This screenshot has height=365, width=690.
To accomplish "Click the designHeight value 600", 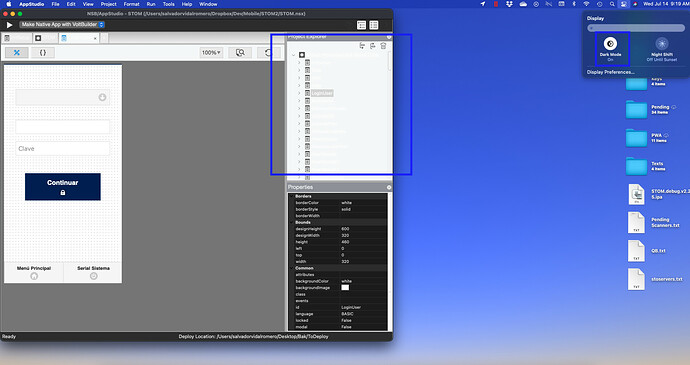I will 345,229.
